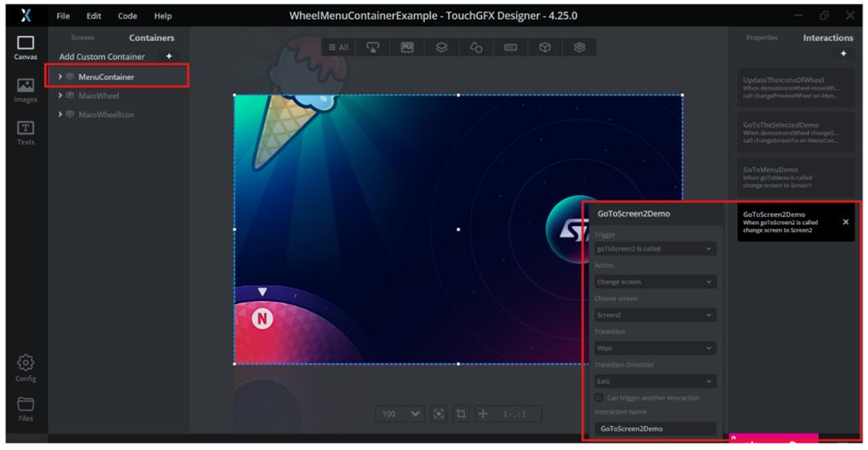Click the N badge on the canvas wheel
The image size is (868, 450).
263,318
